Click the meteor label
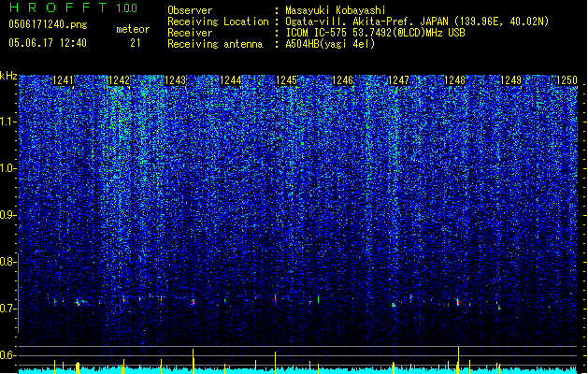The width and height of the screenshot is (588, 374). [x=133, y=29]
